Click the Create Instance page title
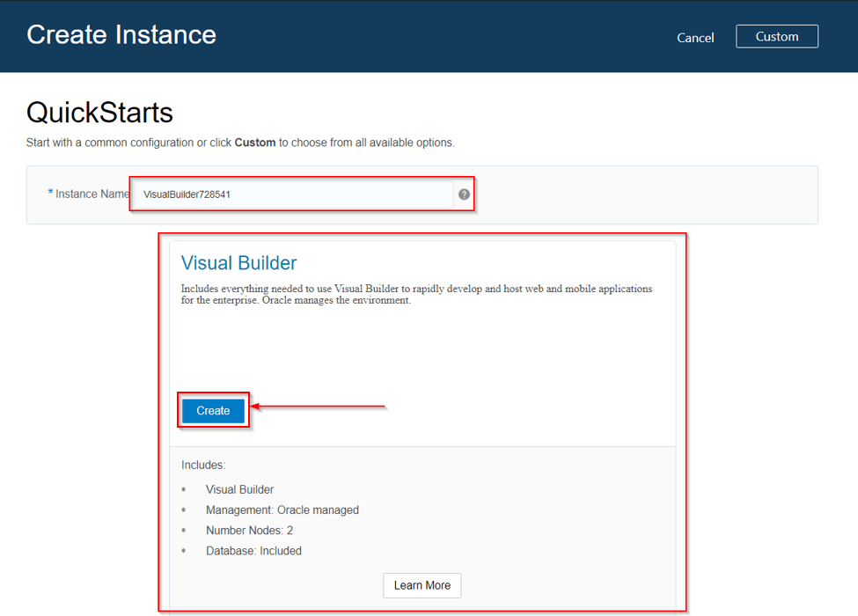The height and width of the screenshot is (616, 858). point(121,34)
